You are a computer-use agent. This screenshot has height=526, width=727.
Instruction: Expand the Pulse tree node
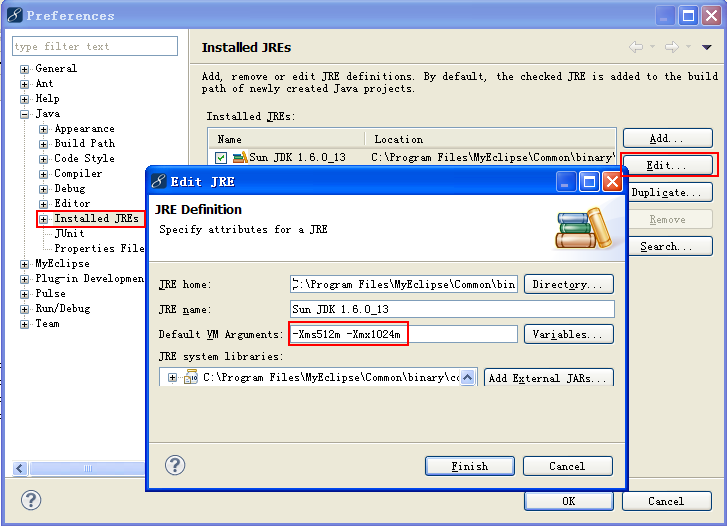tap(24, 294)
